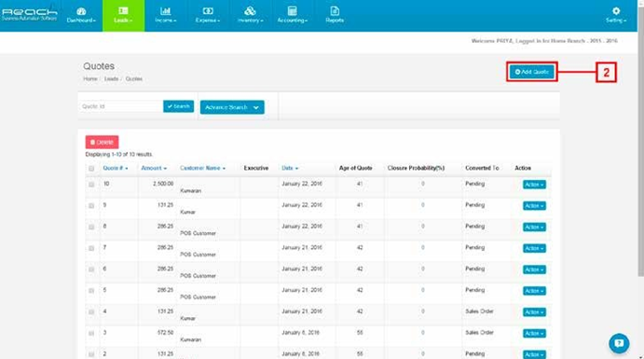
Task: Open Action dropdown for quote 10
Action: (534, 185)
